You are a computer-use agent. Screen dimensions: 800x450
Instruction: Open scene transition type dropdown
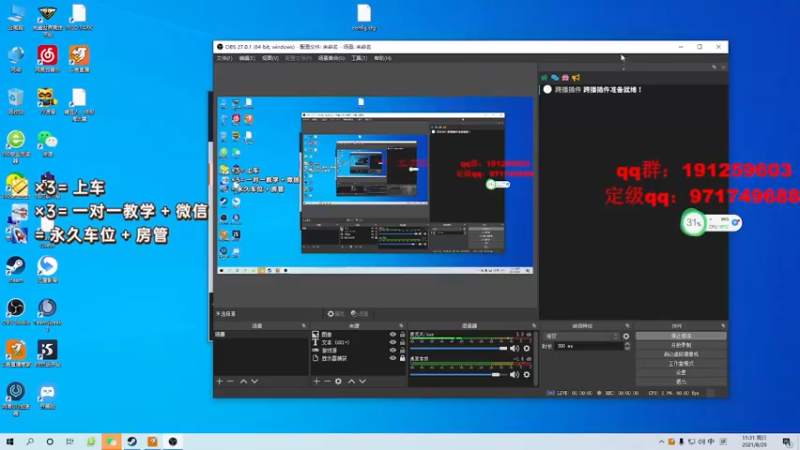[582, 336]
